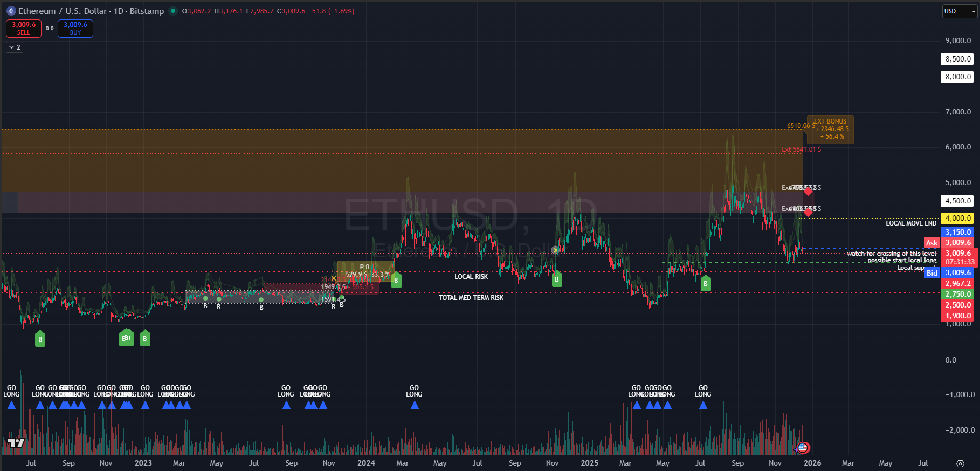980x471 pixels.
Task: Open chart settings hexagon icon in bottom corner
Action: click(960, 463)
